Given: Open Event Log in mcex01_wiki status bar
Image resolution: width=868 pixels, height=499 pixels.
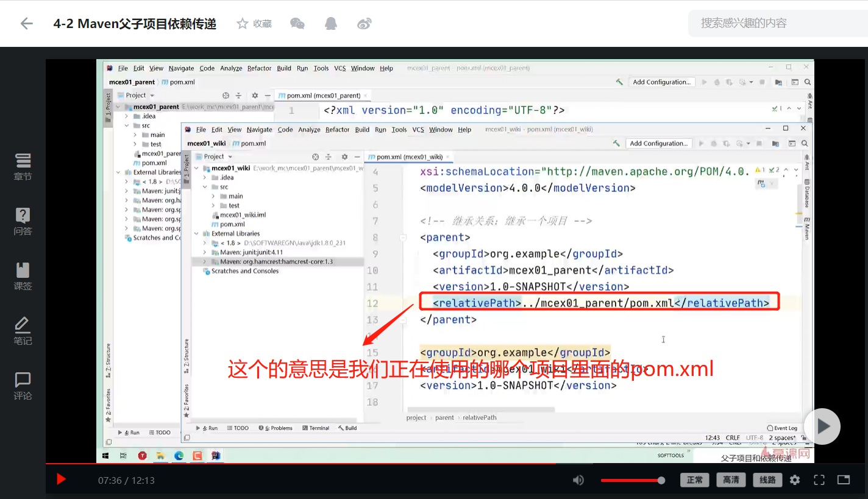Looking at the screenshot, I should click(x=781, y=428).
